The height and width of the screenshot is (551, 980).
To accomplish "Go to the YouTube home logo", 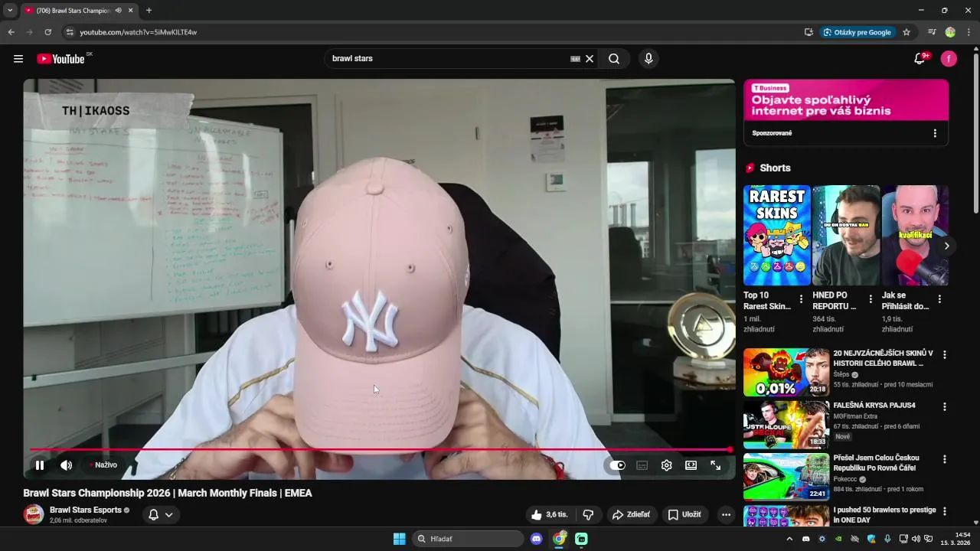I will pyautogui.click(x=60, y=59).
